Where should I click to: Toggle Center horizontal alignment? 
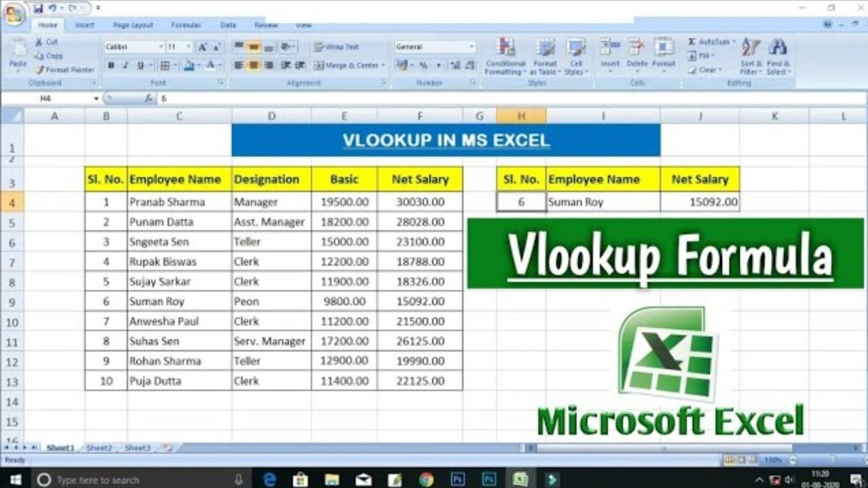[x=253, y=66]
